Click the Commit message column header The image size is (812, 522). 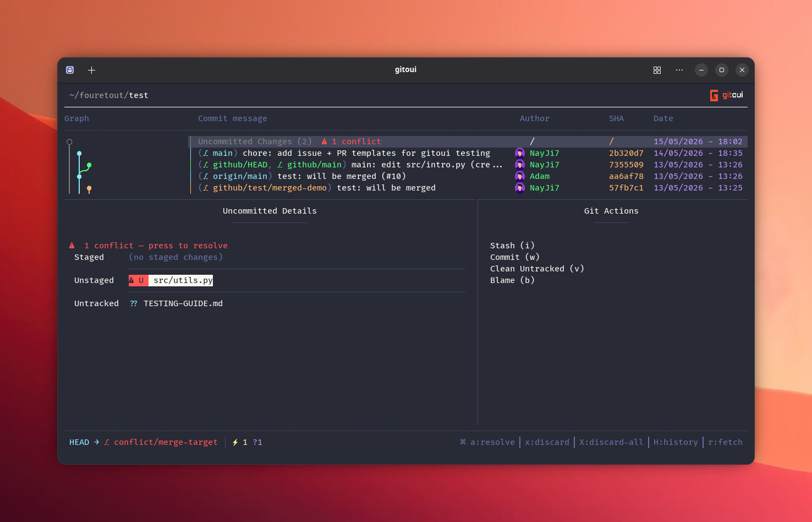233,118
